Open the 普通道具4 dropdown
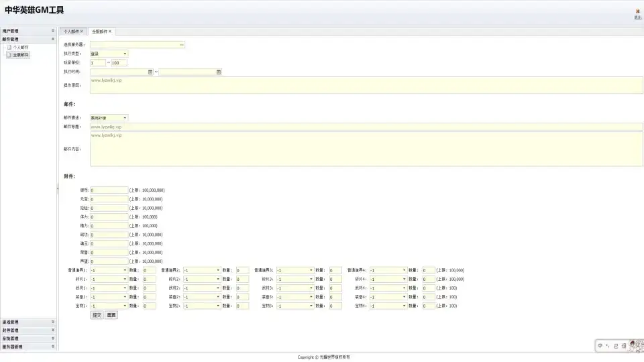Viewport: 644px width, 362px height. click(x=388, y=270)
